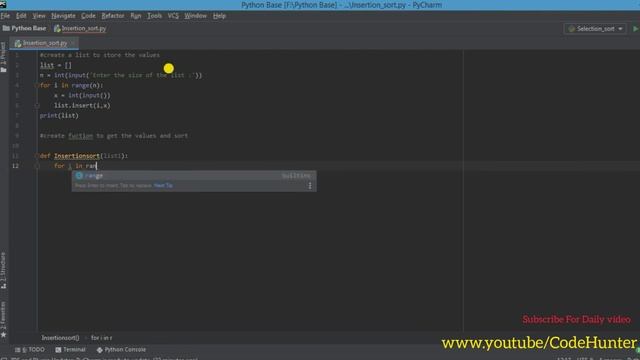The image size is (640, 360).
Task: Click the 'x = int(input())' code line
Action: 82,96
